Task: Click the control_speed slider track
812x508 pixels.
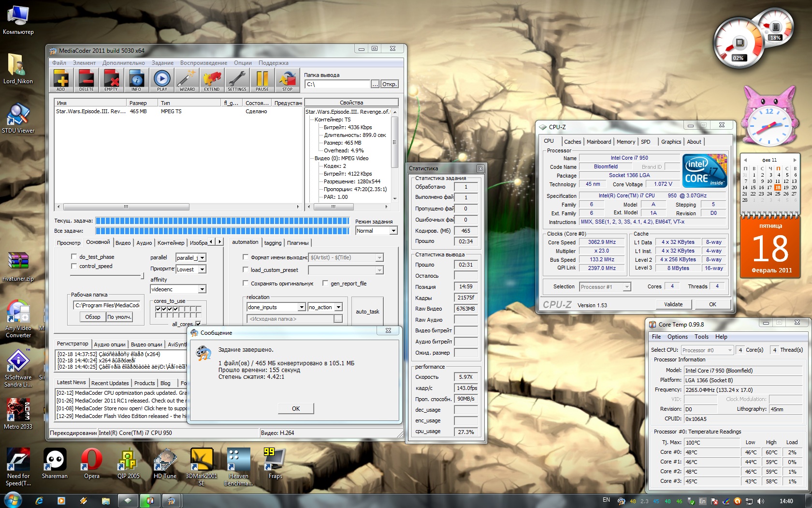Action: point(106,275)
